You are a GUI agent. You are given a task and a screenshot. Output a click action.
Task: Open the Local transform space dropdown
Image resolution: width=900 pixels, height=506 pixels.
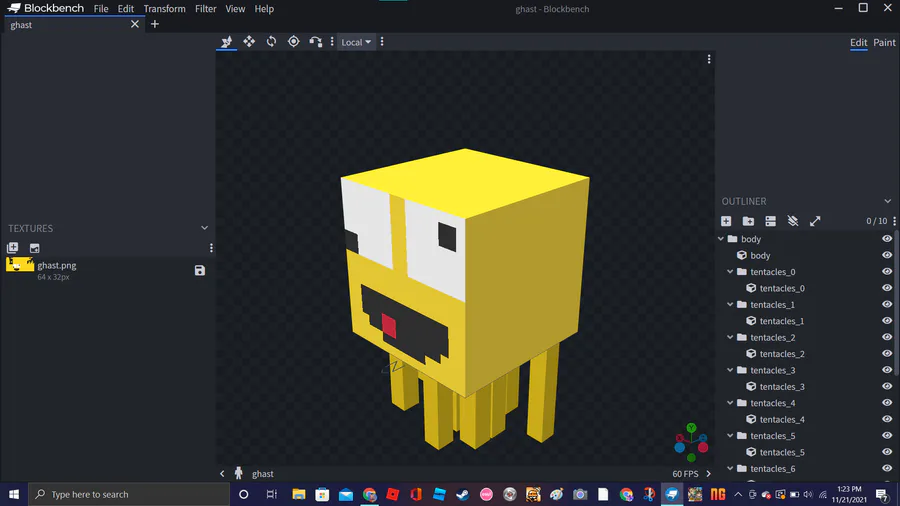click(x=356, y=42)
